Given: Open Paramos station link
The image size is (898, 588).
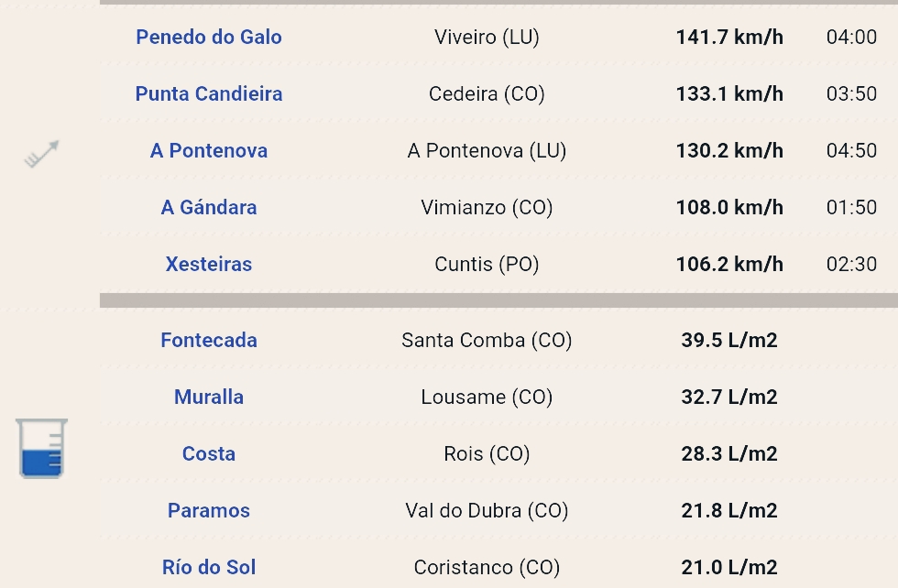Looking at the screenshot, I should point(209,510).
